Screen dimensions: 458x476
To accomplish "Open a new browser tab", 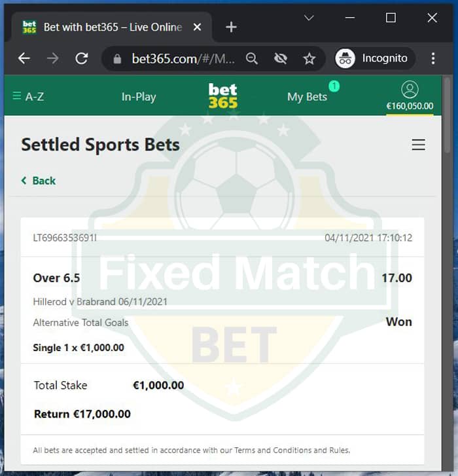I will pyautogui.click(x=231, y=27).
